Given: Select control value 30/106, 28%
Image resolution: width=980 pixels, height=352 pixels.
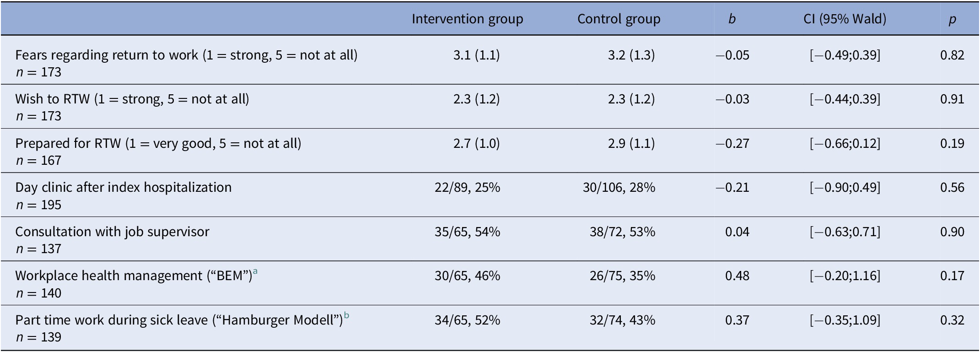Looking at the screenshot, I should [x=619, y=187].
